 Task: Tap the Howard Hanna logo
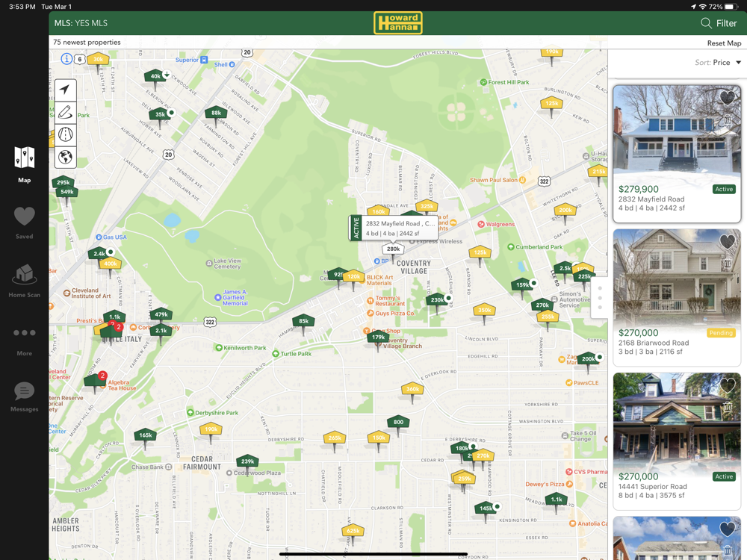coord(398,23)
